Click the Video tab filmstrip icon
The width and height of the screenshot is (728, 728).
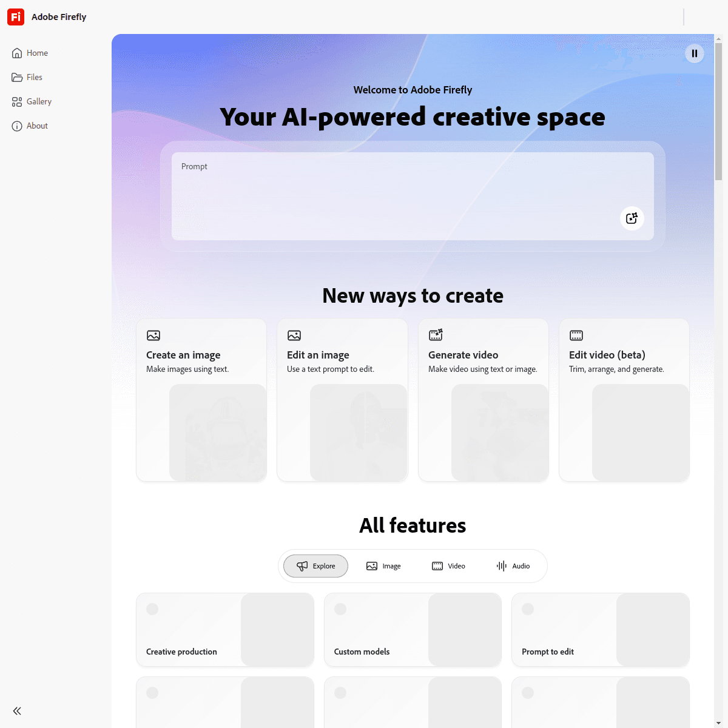437,566
